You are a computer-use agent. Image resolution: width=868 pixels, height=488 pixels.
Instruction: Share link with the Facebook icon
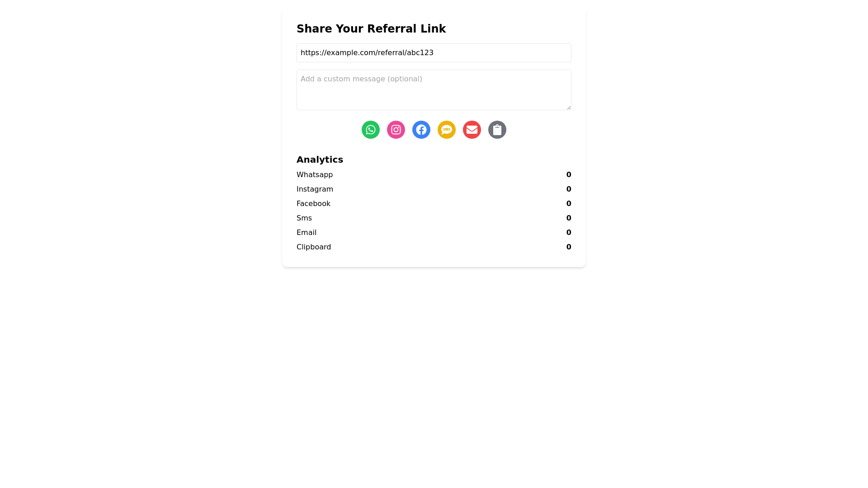point(421,130)
